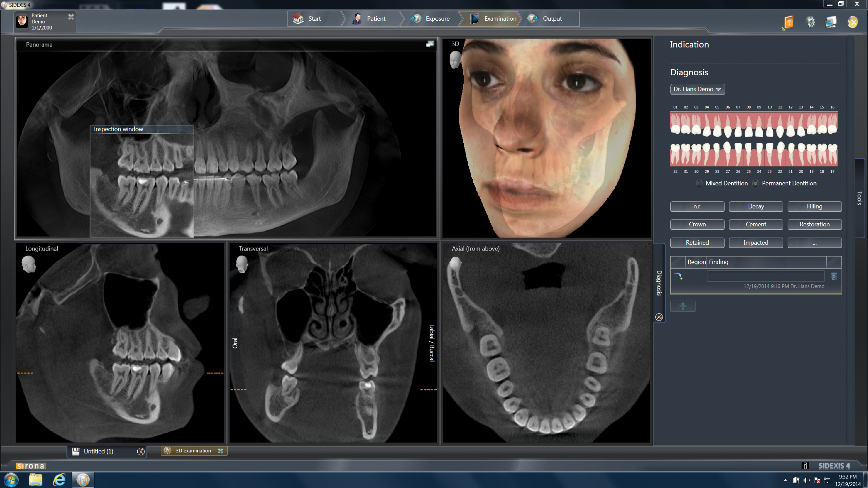Open the Dr. Hans Demo dropdown
This screenshot has width=868, height=488.
[697, 89]
